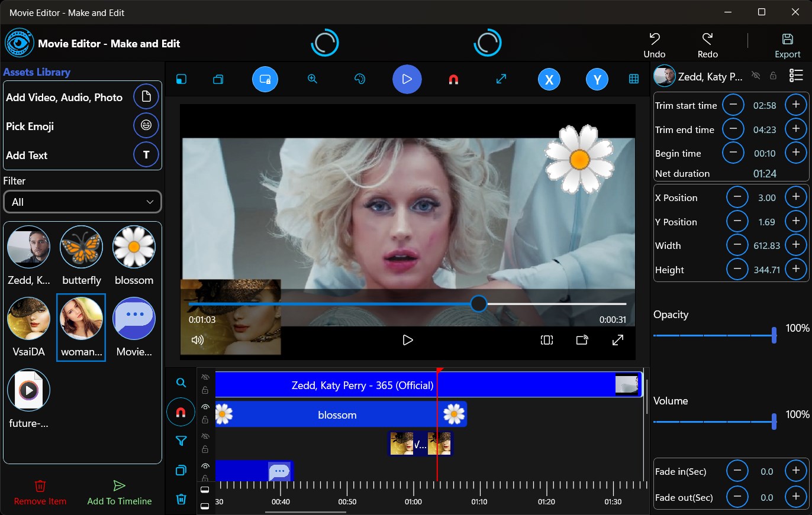This screenshot has height=515, width=812.
Task: Increase Trim start time with plus stepper
Action: pyautogui.click(x=796, y=105)
